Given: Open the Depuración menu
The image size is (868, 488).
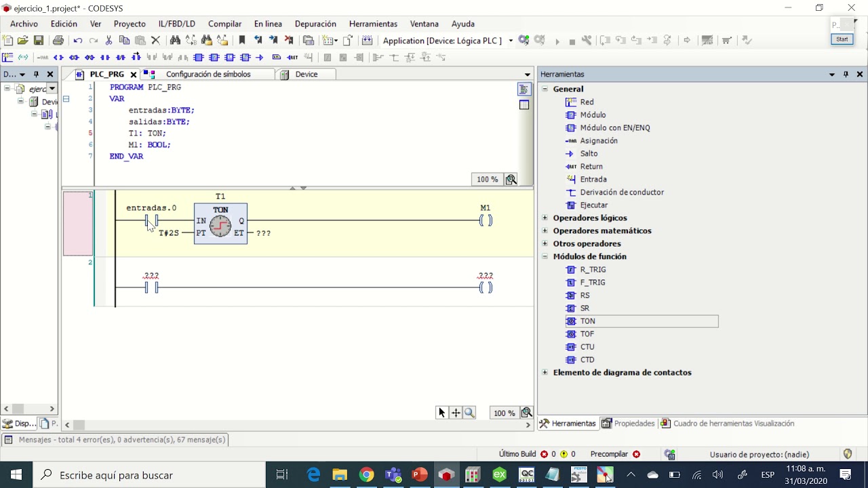Looking at the screenshot, I should (x=315, y=24).
